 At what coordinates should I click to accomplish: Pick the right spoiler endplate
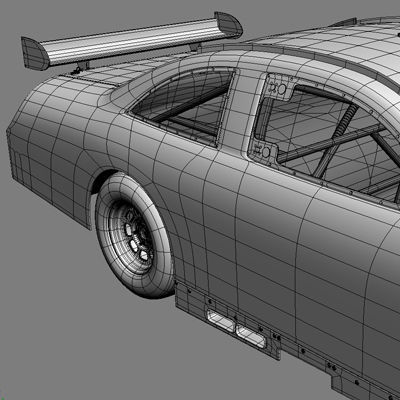pyautogui.click(x=228, y=24)
